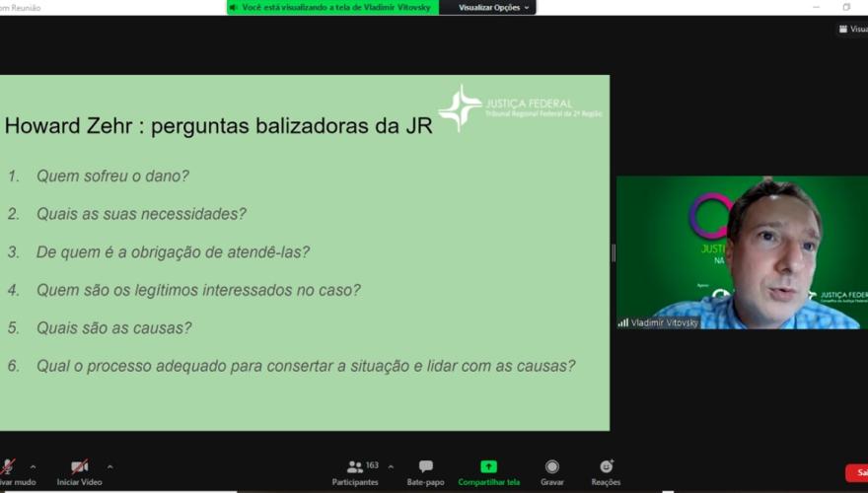Click the red leave meeting button

pyautogui.click(x=857, y=473)
